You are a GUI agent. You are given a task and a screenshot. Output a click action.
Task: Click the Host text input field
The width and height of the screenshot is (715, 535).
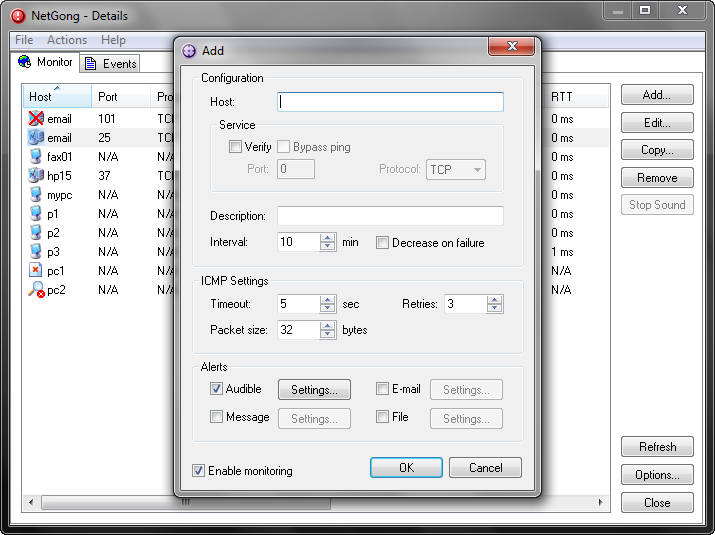(x=390, y=102)
